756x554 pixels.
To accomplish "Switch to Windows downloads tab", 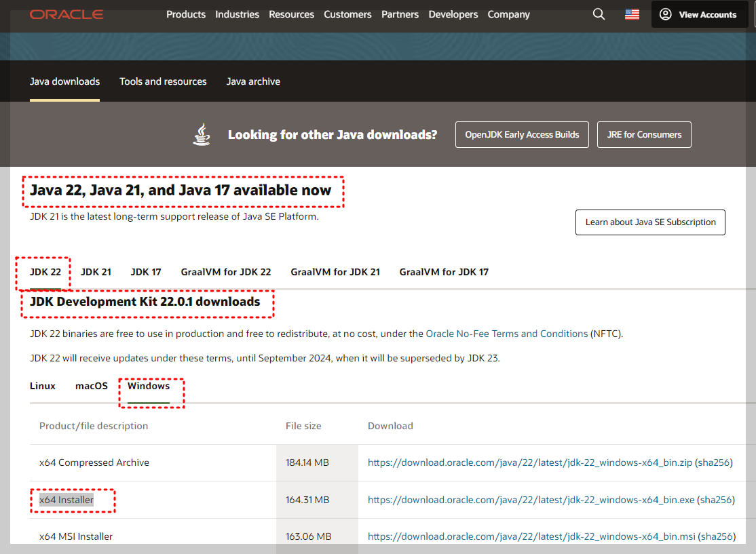I will (149, 386).
